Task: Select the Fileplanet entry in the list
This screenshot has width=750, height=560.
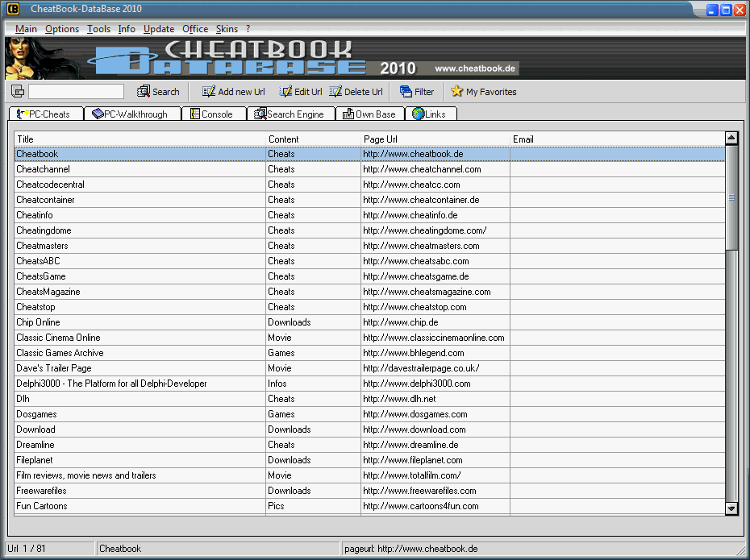Action: pyautogui.click(x=35, y=460)
